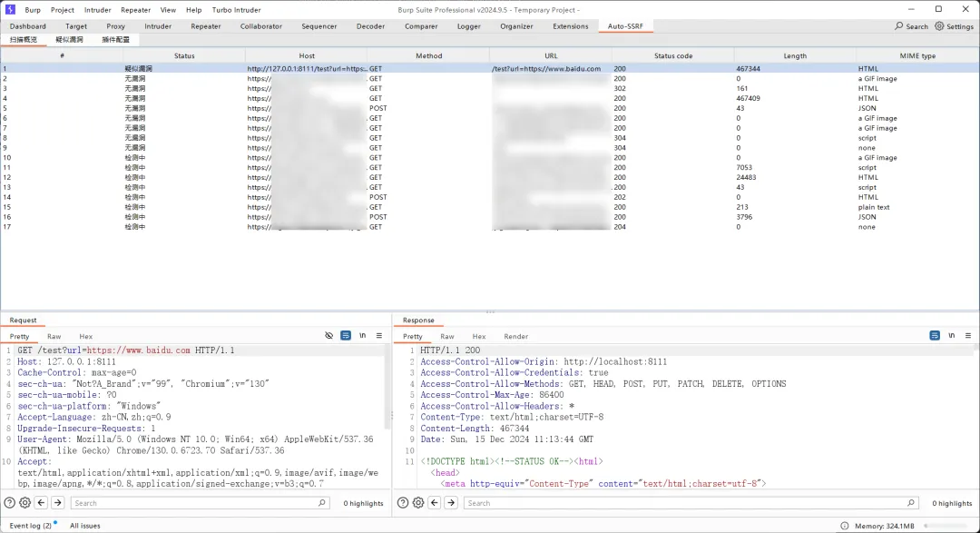This screenshot has height=533, width=980.
Task: Toggle word-wrap icon in Response panel
Action: 935,336
